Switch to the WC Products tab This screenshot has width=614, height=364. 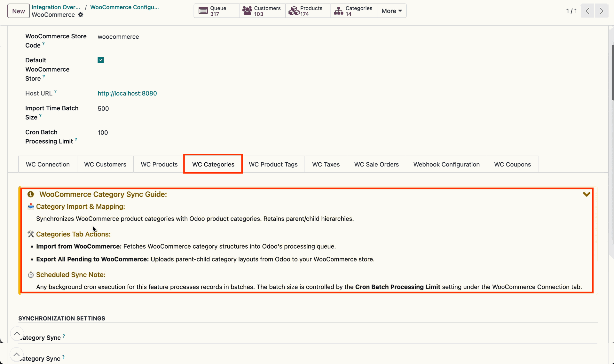(159, 164)
